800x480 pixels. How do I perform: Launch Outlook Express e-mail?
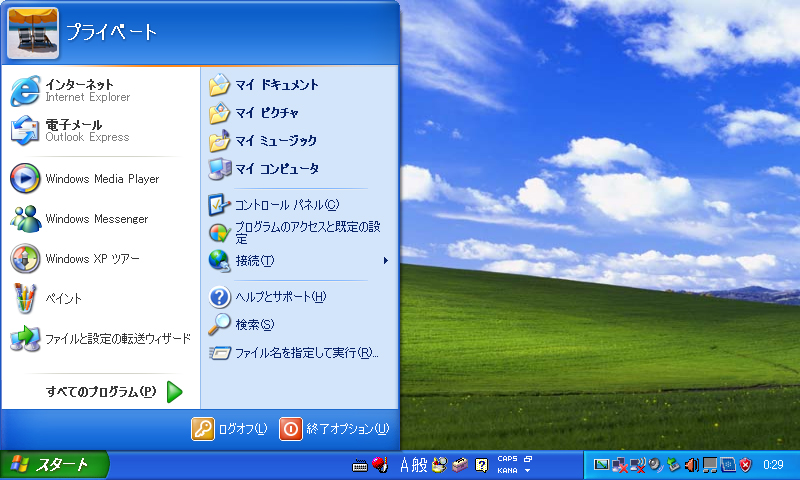pyautogui.click(x=101, y=131)
